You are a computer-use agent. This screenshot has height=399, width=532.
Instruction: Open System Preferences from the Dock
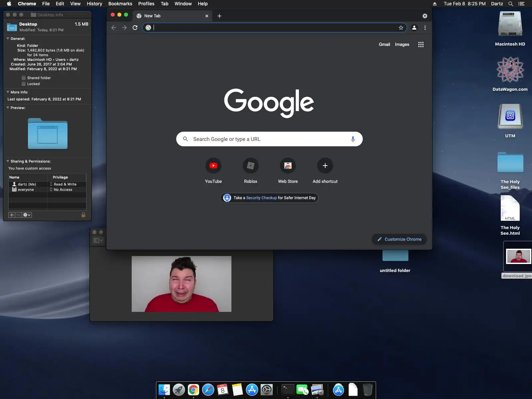click(267, 390)
